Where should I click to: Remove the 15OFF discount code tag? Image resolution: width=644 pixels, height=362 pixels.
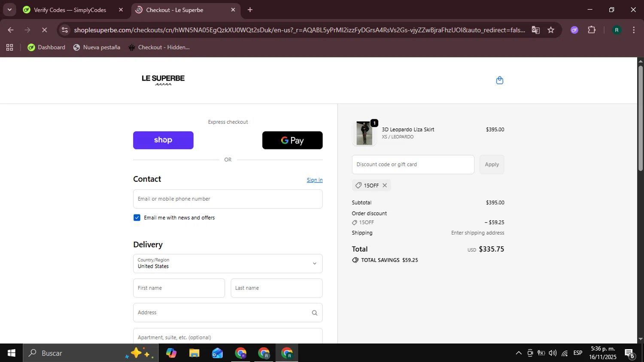pyautogui.click(x=385, y=186)
